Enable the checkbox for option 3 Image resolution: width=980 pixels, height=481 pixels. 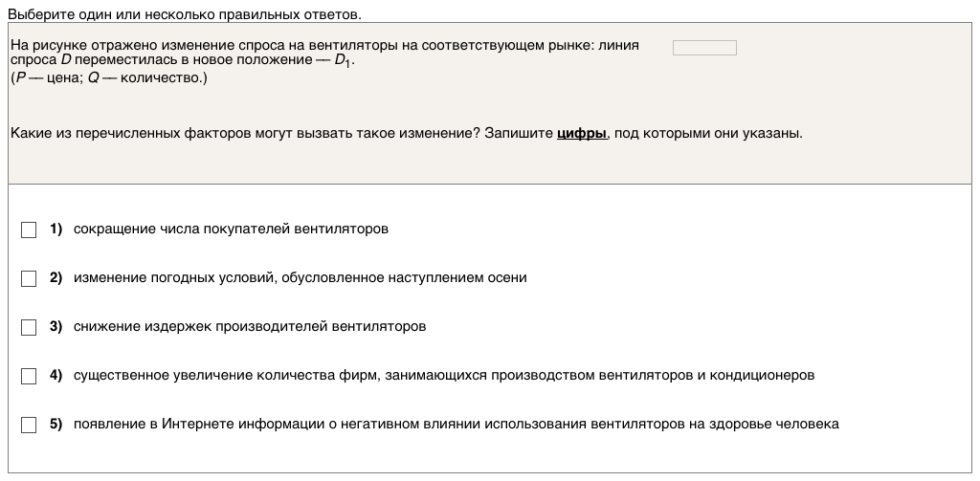[x=29, y=327]
